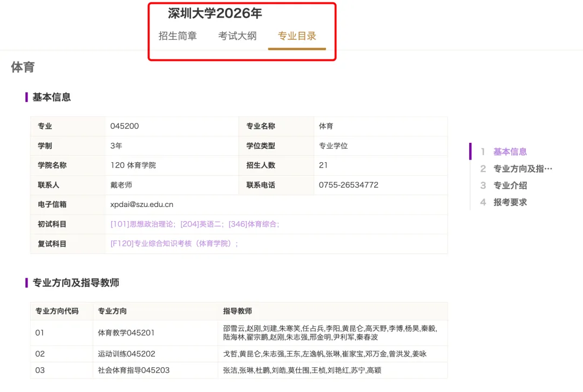
Task: Select the major code 045200
Action: click(x=125, y=126)
